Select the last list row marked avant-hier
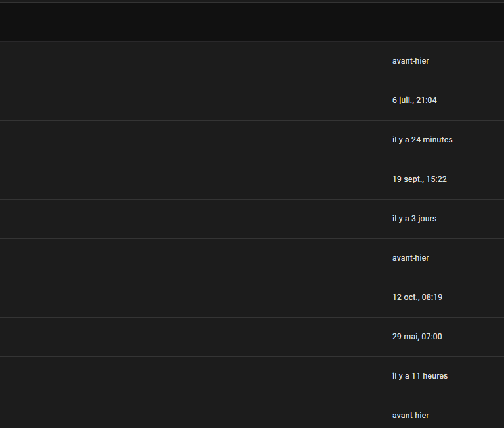The width and height of the screenshot is (504, 428). click(x=197, y=414)
